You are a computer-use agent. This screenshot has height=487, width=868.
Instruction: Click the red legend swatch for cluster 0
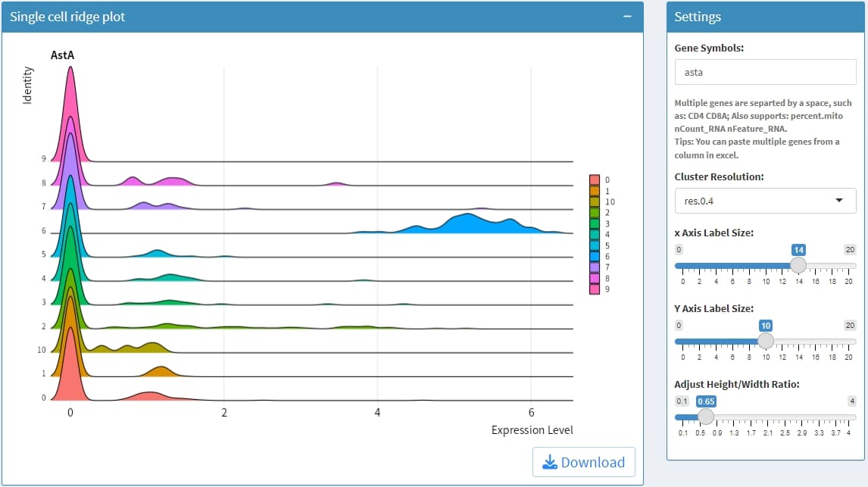click(595, 180)
